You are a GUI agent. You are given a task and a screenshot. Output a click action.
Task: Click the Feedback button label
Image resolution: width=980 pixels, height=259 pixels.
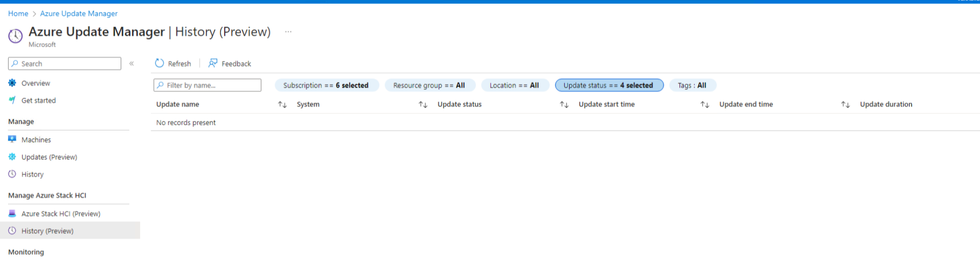coord(237,63)
